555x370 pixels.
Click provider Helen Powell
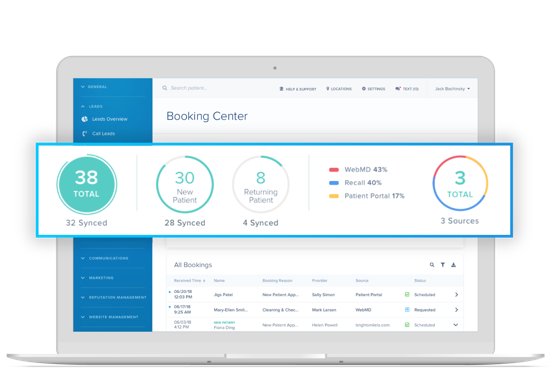click(325, 325)
